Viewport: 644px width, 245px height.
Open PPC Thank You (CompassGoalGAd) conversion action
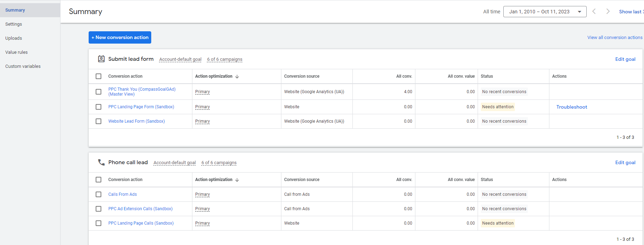pyautogui.click(x=142, y=92)
